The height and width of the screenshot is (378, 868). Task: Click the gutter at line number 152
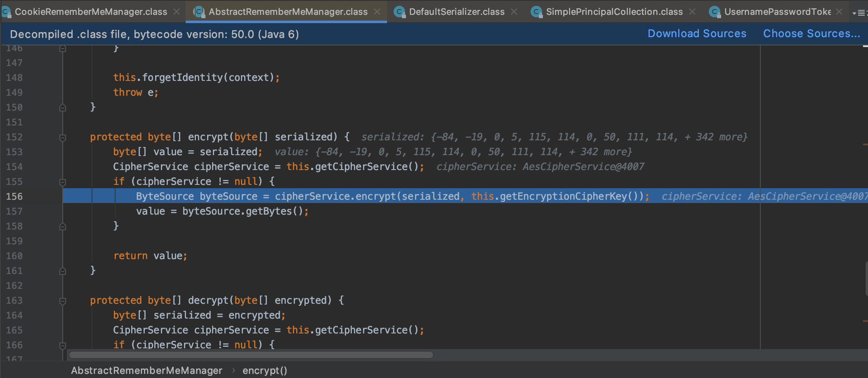pyautogui.click(x=14, y=137)
